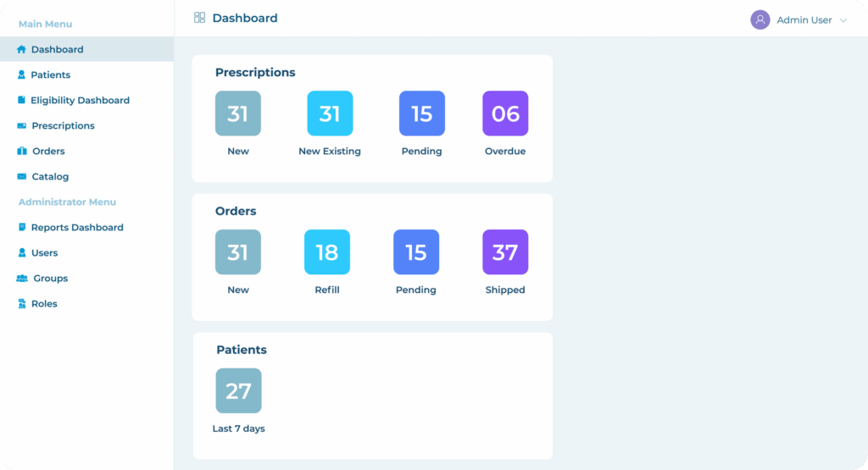Viewport: 868px width, 470px height.
Task: Click the Groups people icon in sidebar
Action: (22, 278)
